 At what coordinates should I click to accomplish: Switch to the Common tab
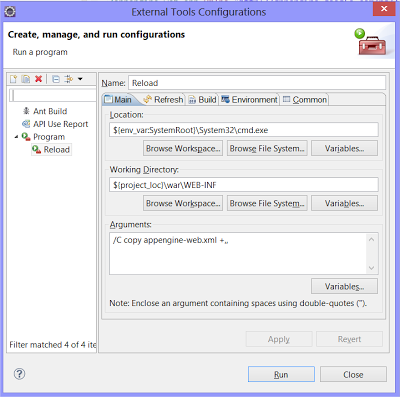click(305, 99)
